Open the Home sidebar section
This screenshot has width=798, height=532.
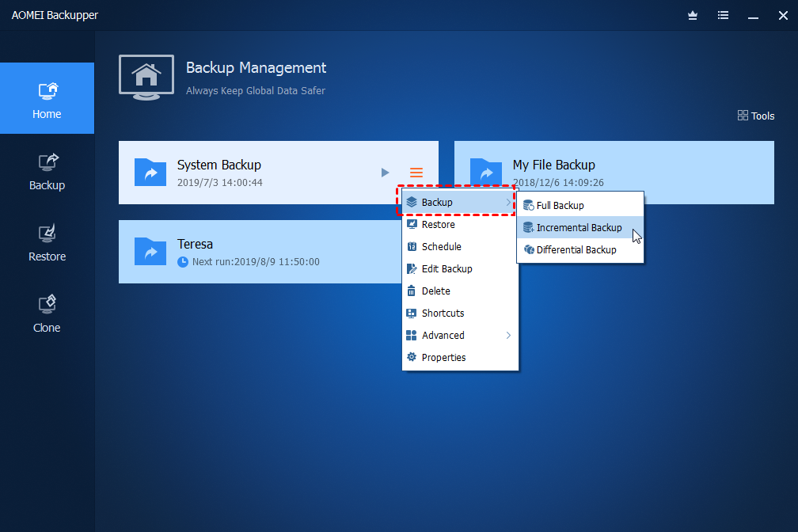coord(47,98)
